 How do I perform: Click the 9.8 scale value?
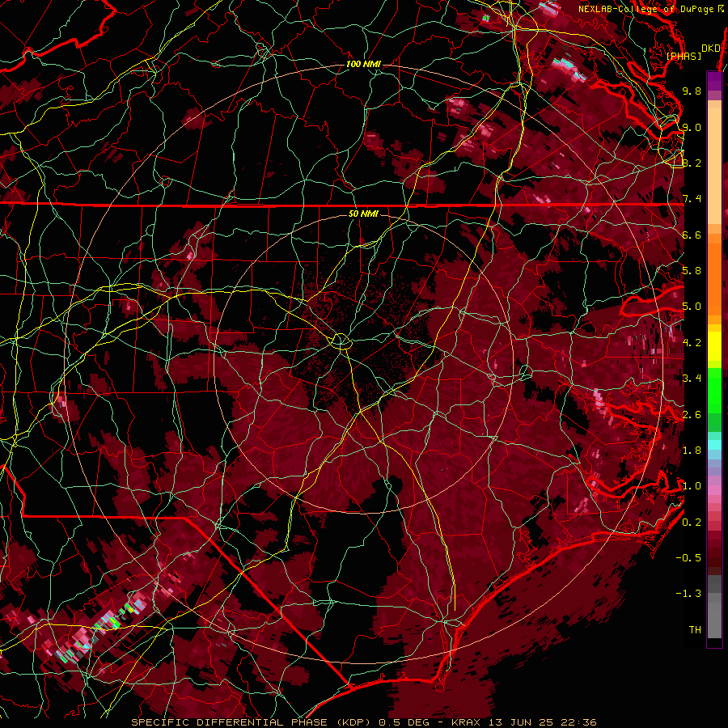point(692,91)
